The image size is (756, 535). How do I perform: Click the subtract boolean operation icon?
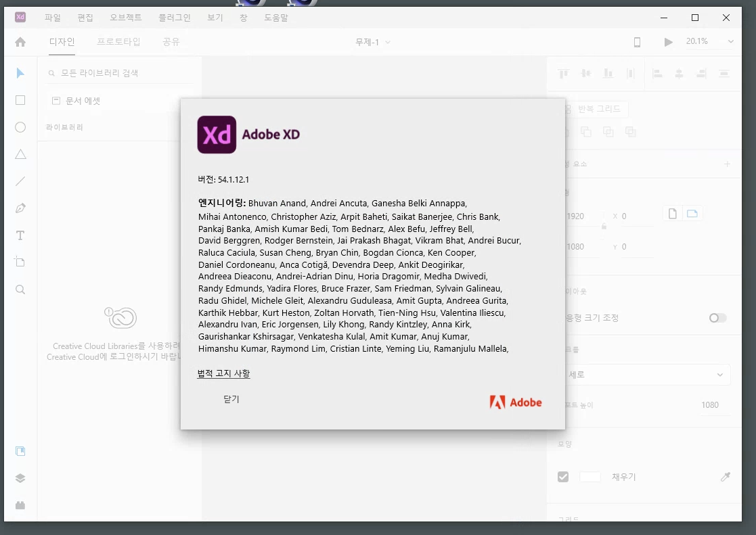pyautogui.click(x=586, y=132)
